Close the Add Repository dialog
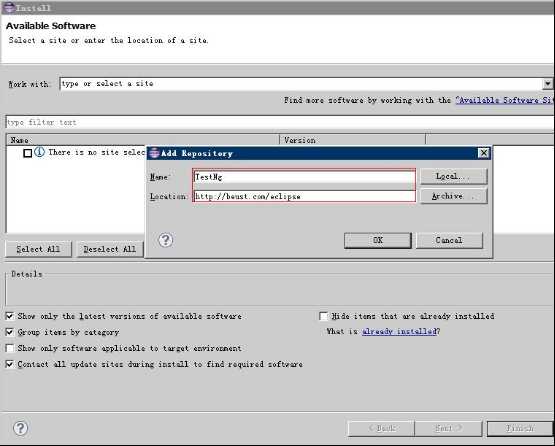Screen dimensions: 555x446 tap(484, 153)
